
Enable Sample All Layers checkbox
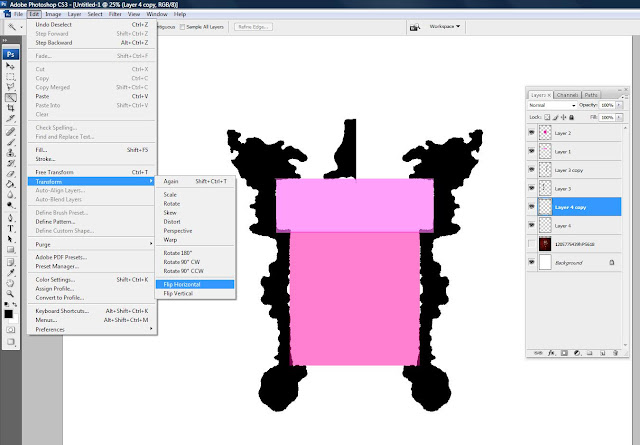[x=182, y=27]
